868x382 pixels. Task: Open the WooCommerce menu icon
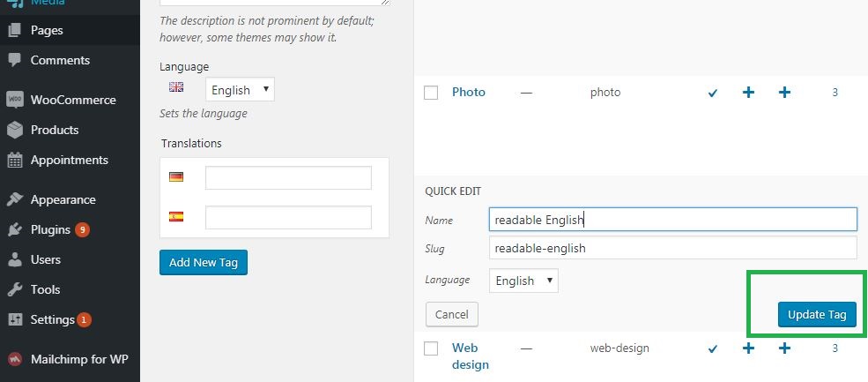(x=15, y=100)
